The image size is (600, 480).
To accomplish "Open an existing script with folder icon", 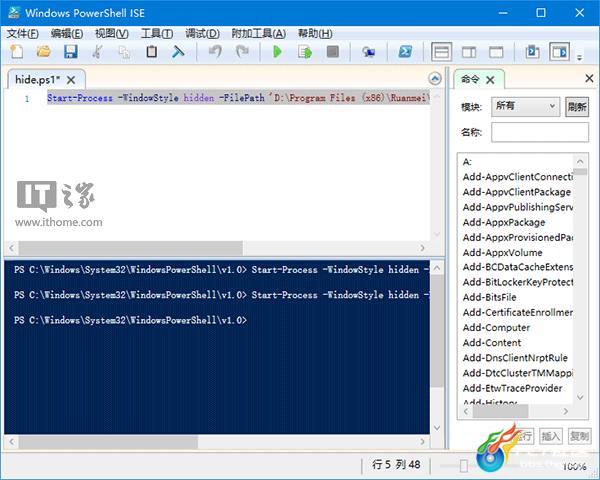I will point(44,52).
